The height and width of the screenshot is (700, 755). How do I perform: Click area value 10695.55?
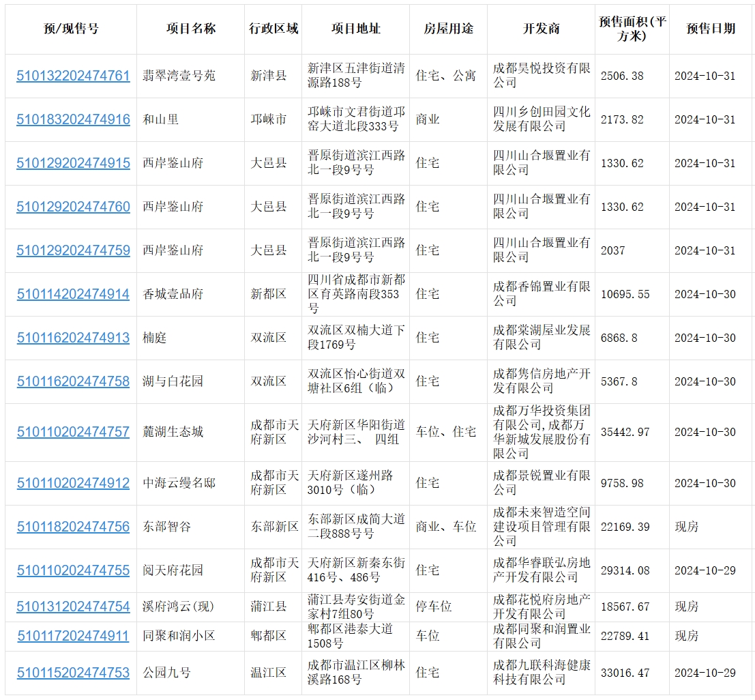click(625, 294)
